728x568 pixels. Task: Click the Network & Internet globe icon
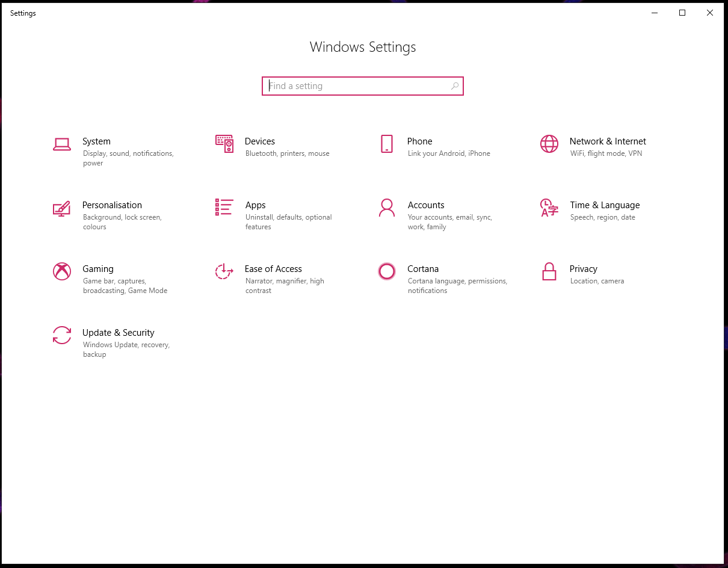549,144
